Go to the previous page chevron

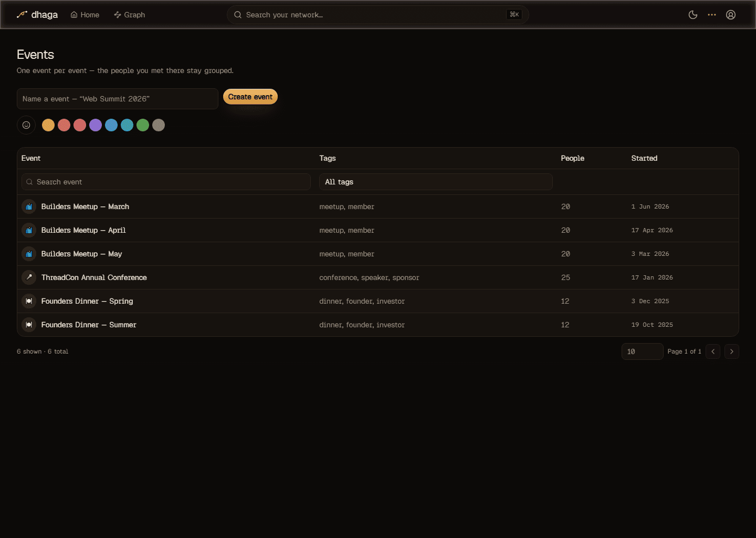(713, 351)
